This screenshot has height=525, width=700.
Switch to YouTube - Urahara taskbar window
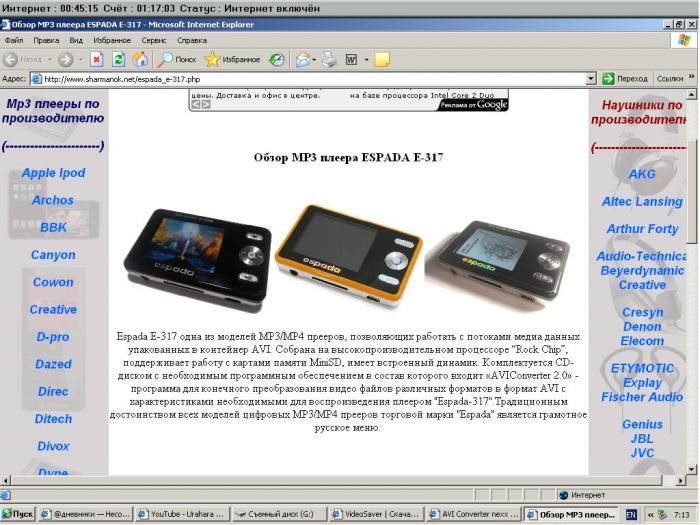click(182, 514)
